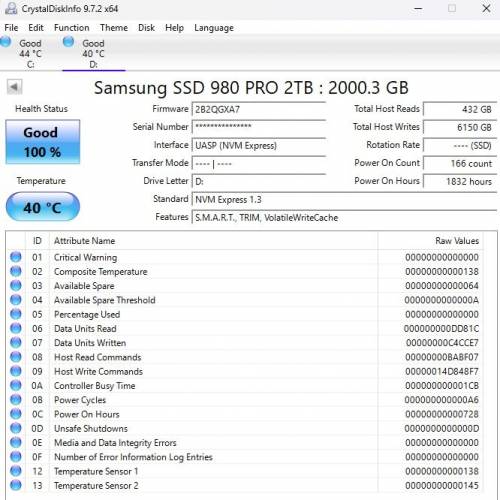Select raw value 0000000000728 of Power On Hours

pos(442,414)
